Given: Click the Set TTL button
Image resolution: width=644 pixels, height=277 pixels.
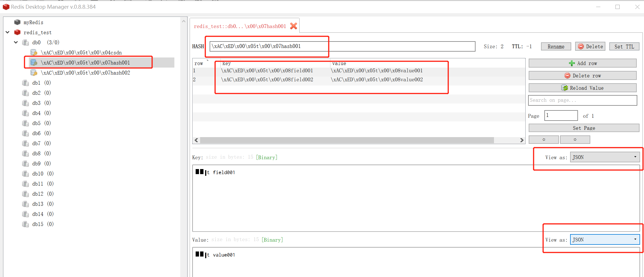Looking at the screenshot, I should tap(624, 47).
